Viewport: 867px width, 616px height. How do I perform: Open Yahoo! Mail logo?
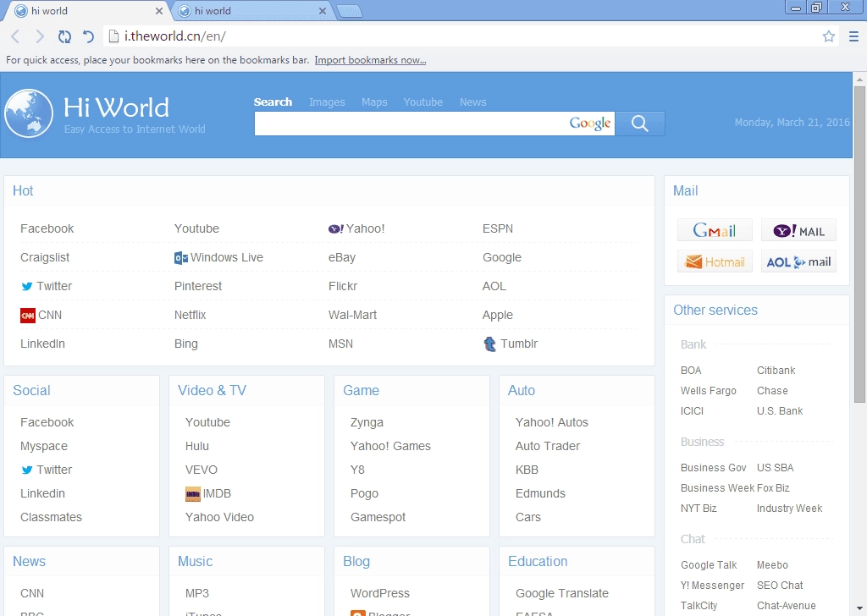pos(798,230)
